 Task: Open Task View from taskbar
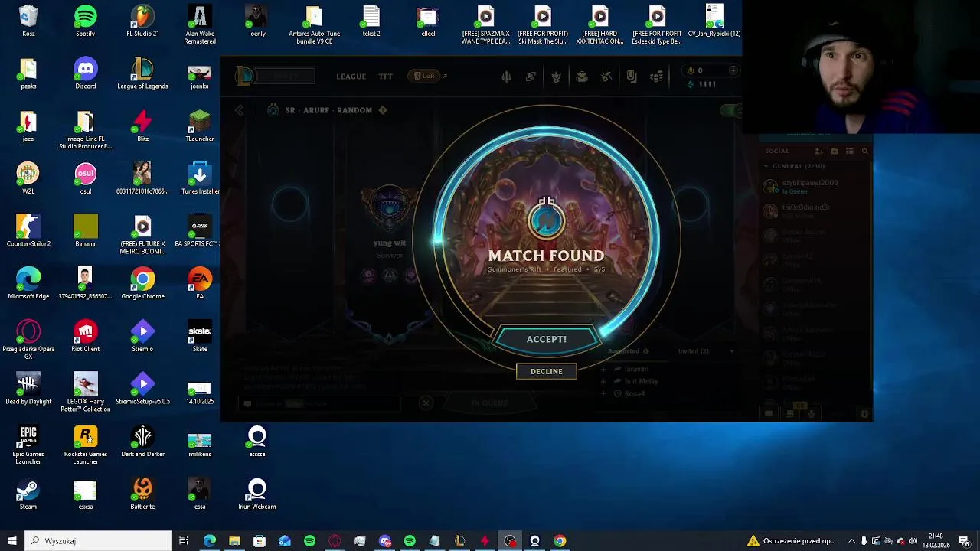click(x=184, y=541)
